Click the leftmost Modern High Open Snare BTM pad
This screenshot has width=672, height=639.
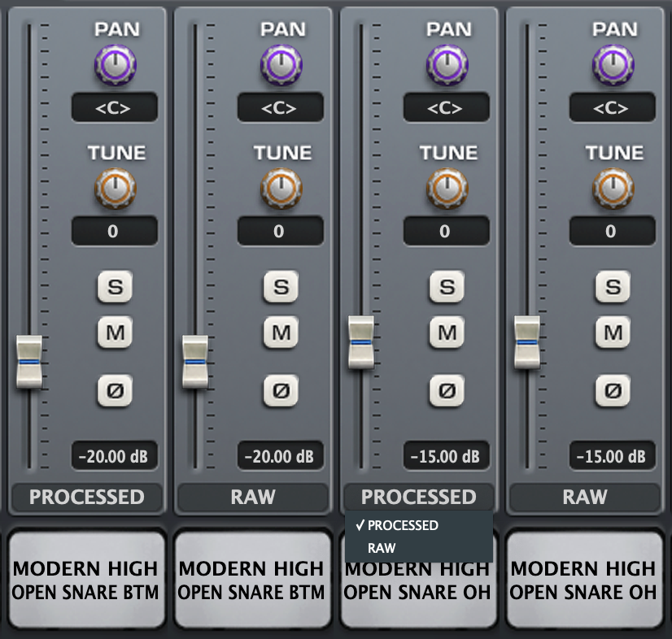pyautogui.click(x=85, y=580)
